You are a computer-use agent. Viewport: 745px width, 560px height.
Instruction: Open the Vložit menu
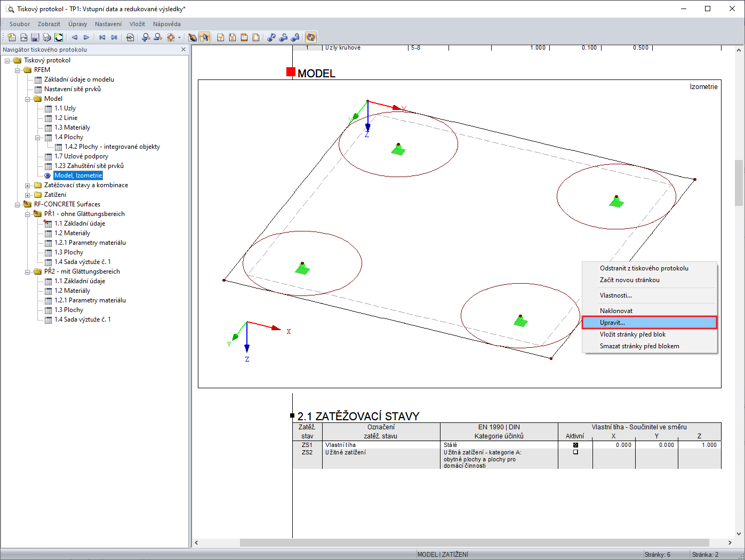pos(137,24)
